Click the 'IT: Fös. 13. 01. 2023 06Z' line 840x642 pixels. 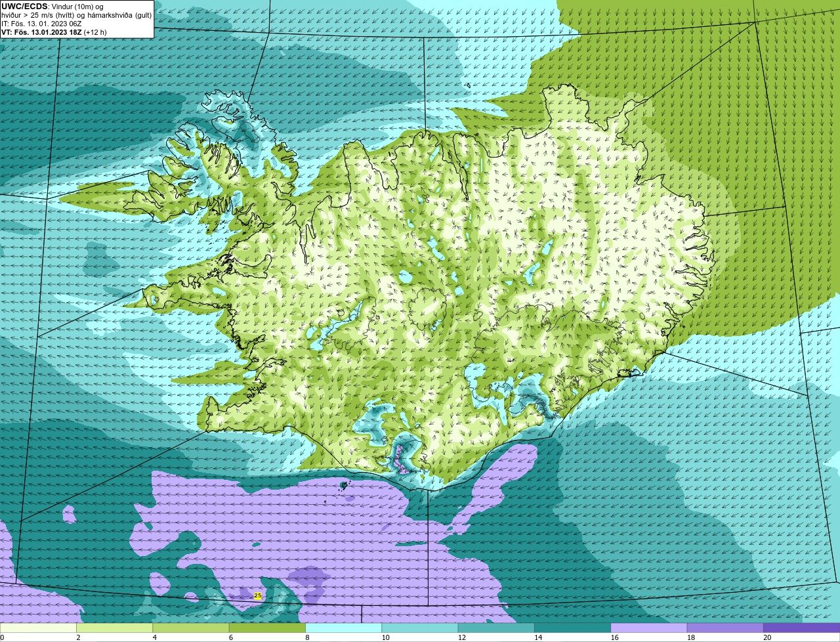tap(41, 24)
